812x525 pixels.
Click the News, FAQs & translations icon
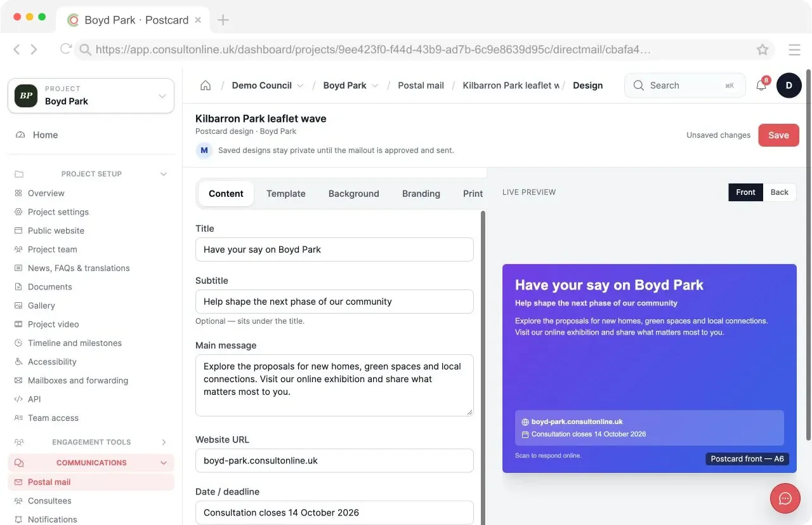click(x=18, y=268)
